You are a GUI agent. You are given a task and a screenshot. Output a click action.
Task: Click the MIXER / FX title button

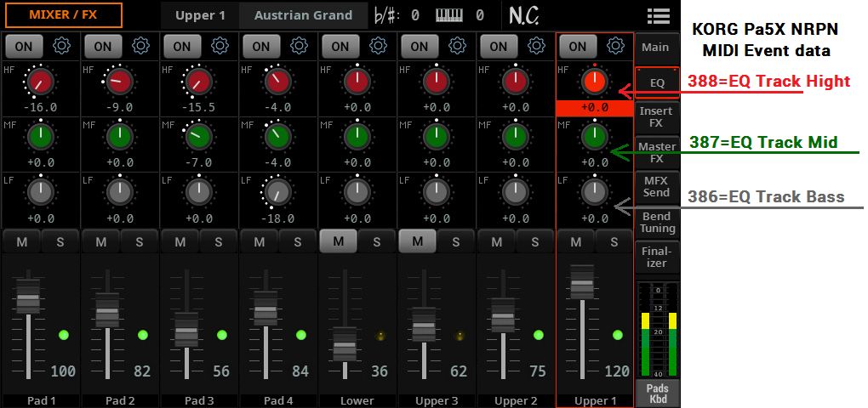63,15
